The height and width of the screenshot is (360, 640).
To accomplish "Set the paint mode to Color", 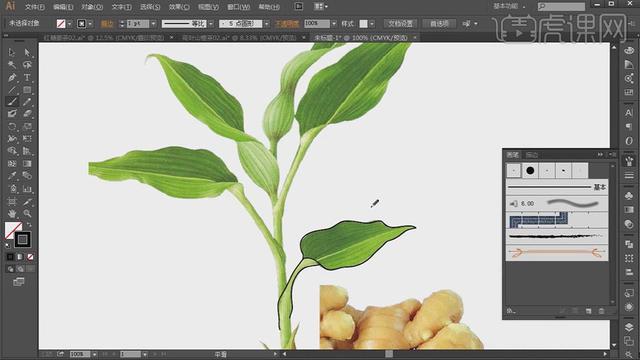I will click(x=10, y=257).
